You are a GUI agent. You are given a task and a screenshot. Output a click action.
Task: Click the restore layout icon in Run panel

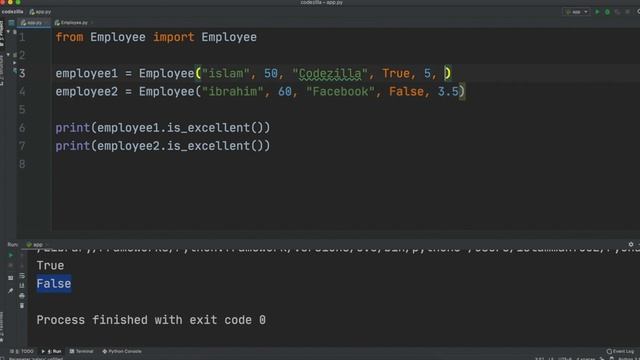11,278
